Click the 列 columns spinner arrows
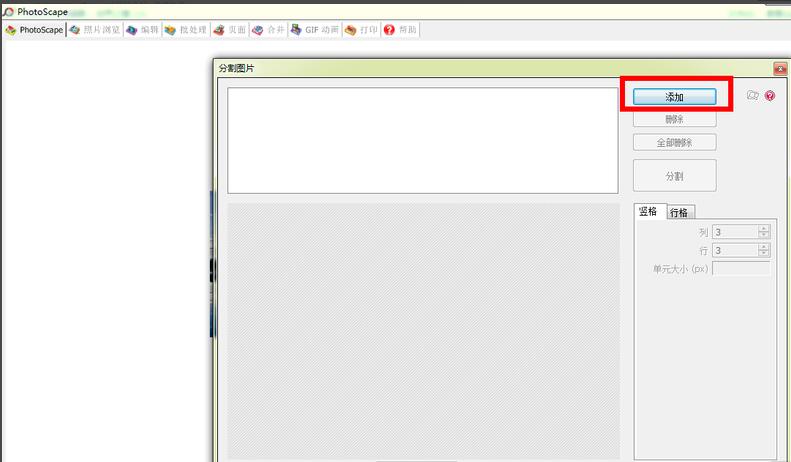Viewport: 791px width, 462px height. 764,232
